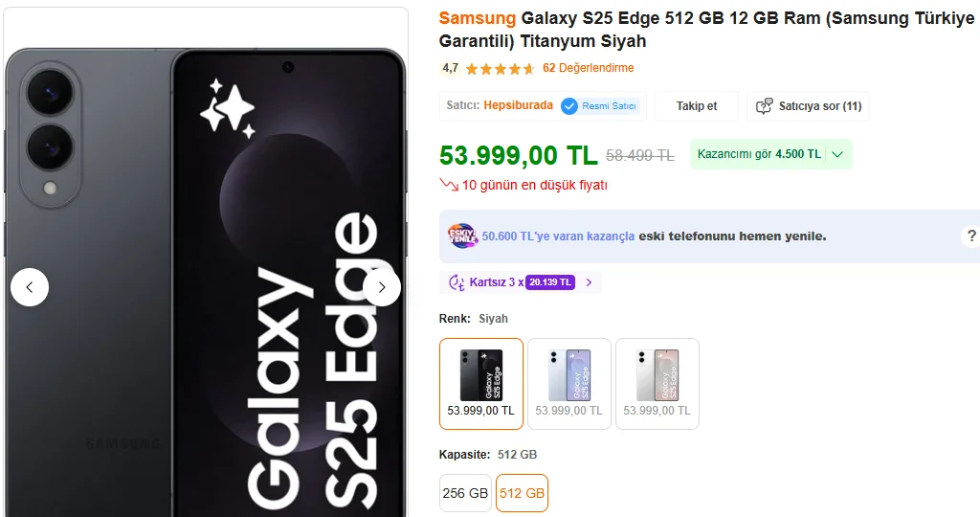Click the Kartsız installment clock icon
The width and height of the screenshot is (980, 517).
coord(457,282)
